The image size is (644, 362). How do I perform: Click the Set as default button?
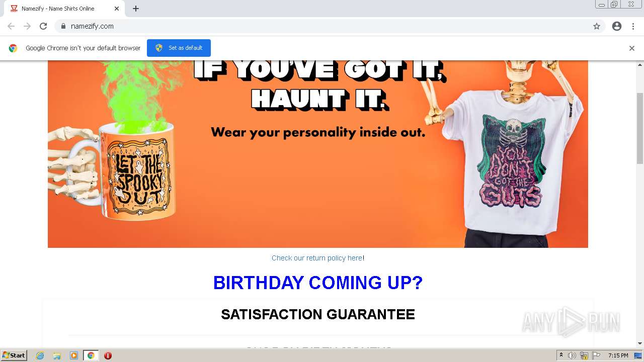tap(179, 48)
